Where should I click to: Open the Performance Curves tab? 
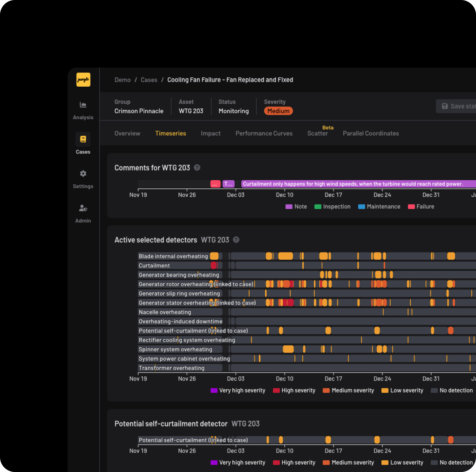pos(264,133)
